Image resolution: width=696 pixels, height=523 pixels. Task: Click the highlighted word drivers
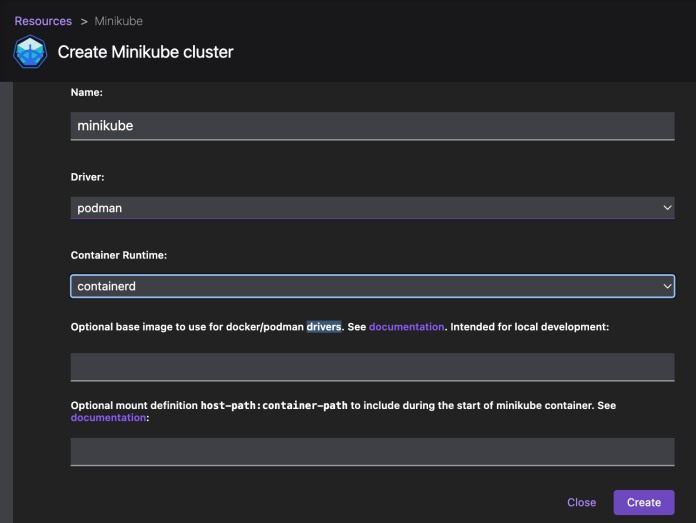click(324, 327)
